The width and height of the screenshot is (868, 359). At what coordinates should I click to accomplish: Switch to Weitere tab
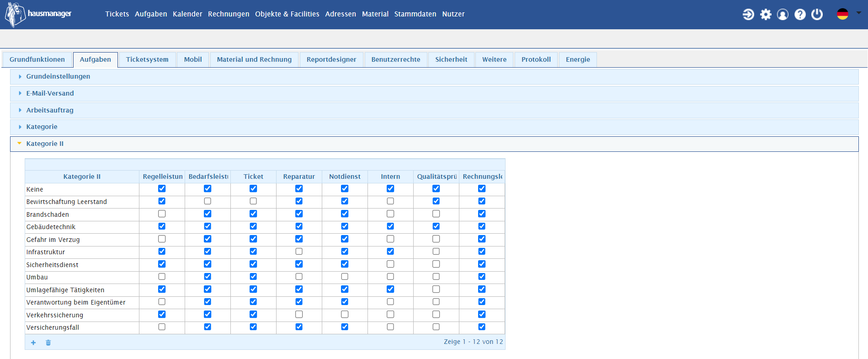click(x=495, y=59)
